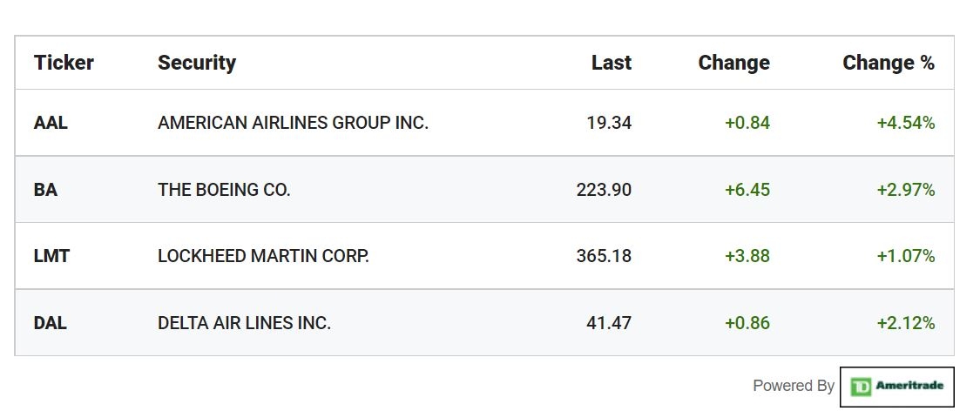Click American Airlines +4.54% change value

point(906,123)
